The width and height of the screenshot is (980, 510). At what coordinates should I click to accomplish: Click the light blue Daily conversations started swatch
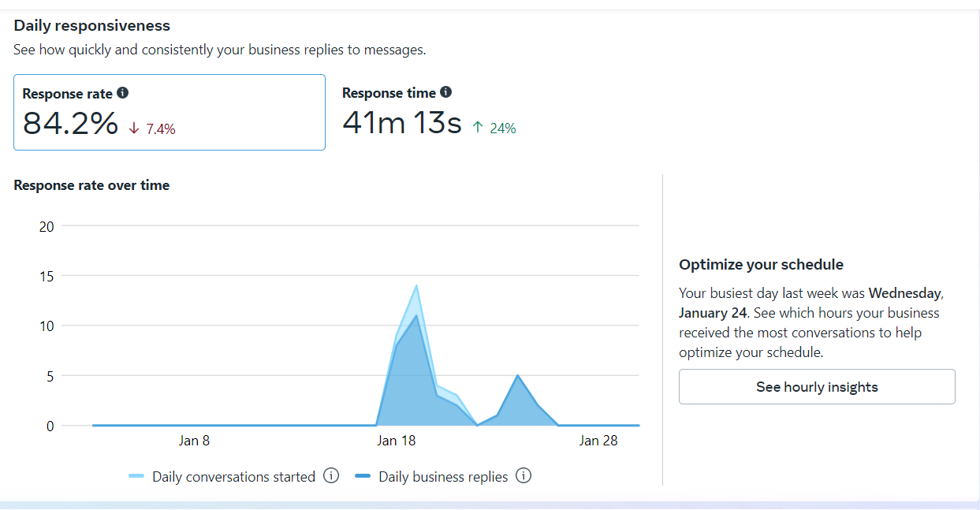click(136, 477)
